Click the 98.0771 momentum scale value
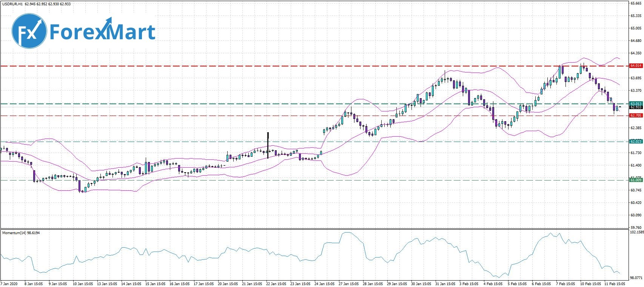Image resolution: width=644 pixels, height=287 pixels. [x=636, y=277]
